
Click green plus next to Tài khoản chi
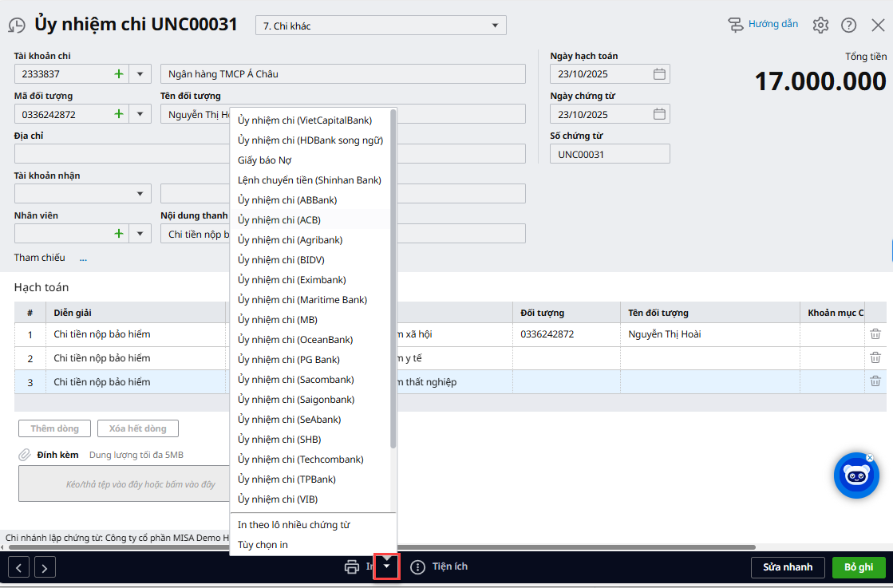[119, 74]
